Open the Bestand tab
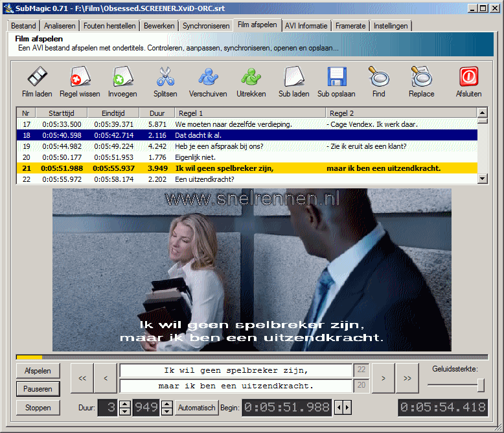 (x=23, y=26)
